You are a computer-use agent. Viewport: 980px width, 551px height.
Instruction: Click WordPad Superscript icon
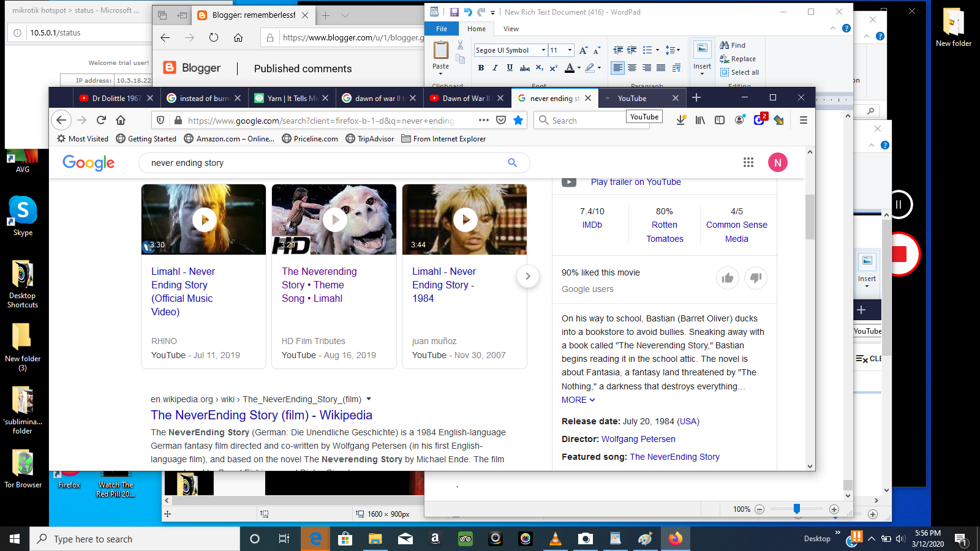tap(553, 68)
